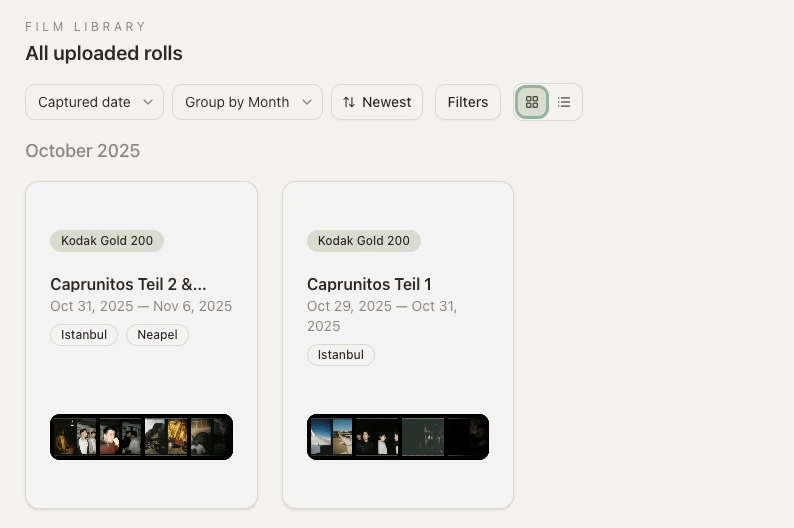Viewport: 794px width, 528px height.
Task: Click Kodak Gold 200 tag on Caprunitos Teil 1
Action: [x=364, y=241]
